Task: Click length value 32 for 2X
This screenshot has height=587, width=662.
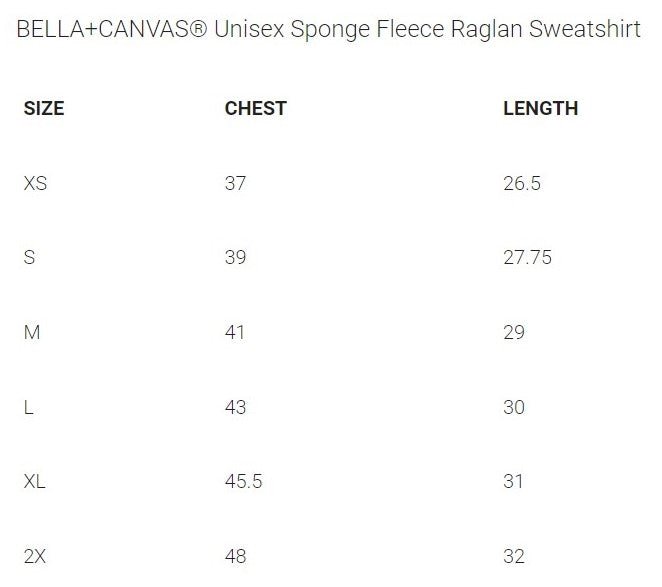Action: point(514,556)
